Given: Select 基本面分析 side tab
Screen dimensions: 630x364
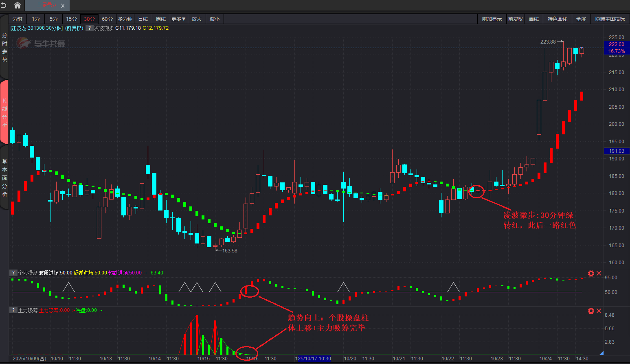Looking at the screenshot, I should point(4,178).
